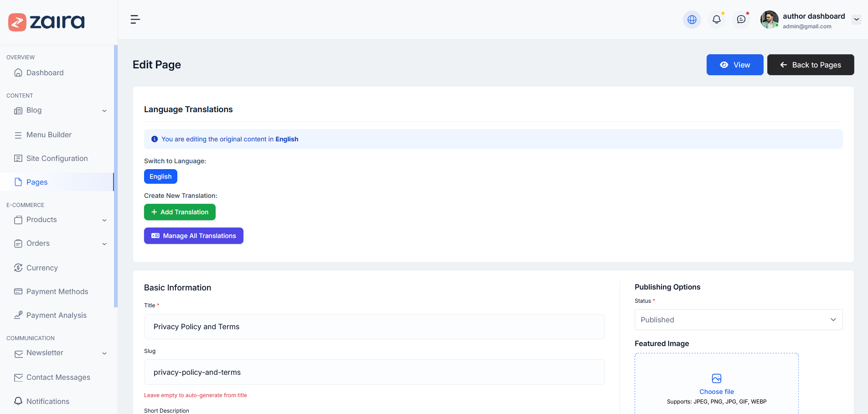Select the English language switch button
This screenshot has width=868, height=414.
click(160, 176)
